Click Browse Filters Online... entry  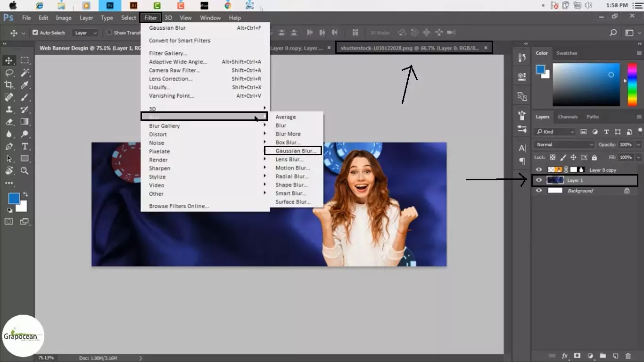coord(179,206)
